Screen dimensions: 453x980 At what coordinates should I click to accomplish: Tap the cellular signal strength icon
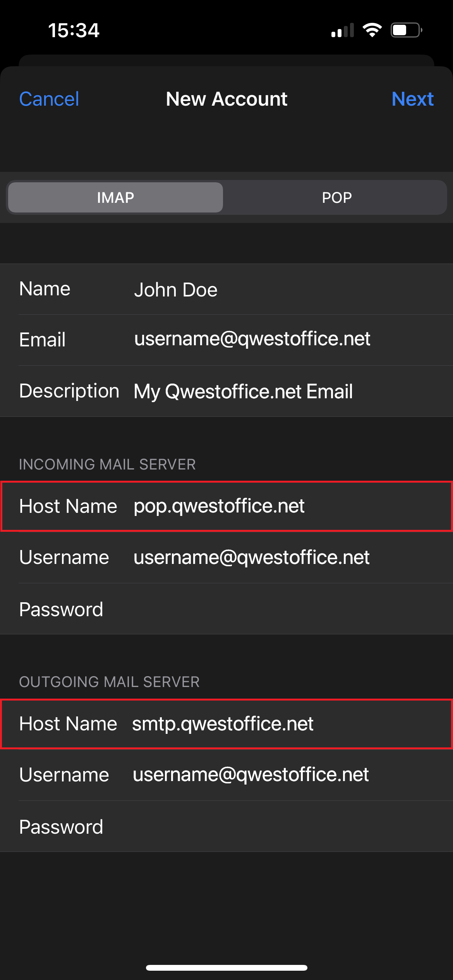pyautogui.click(x=343, y=30)
